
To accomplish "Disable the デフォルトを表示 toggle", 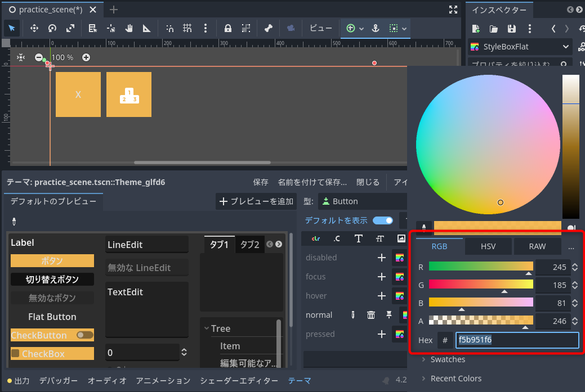I will (x=382, y=220).
